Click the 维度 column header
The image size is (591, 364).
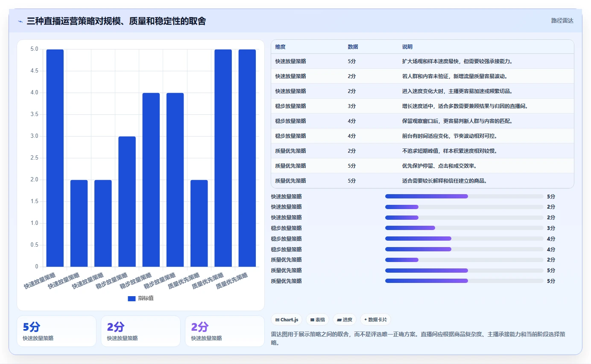(281, 47)
